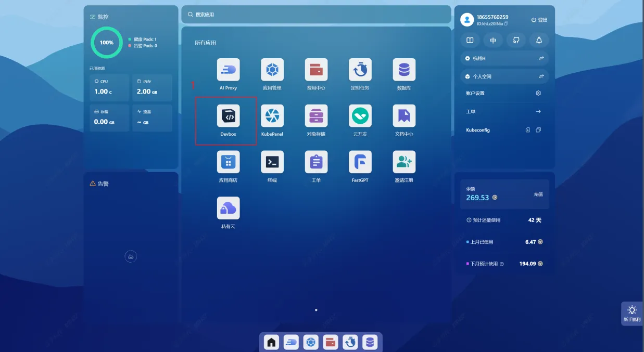Launch the 终端 terminal app
644x352 pixels.
272,162
